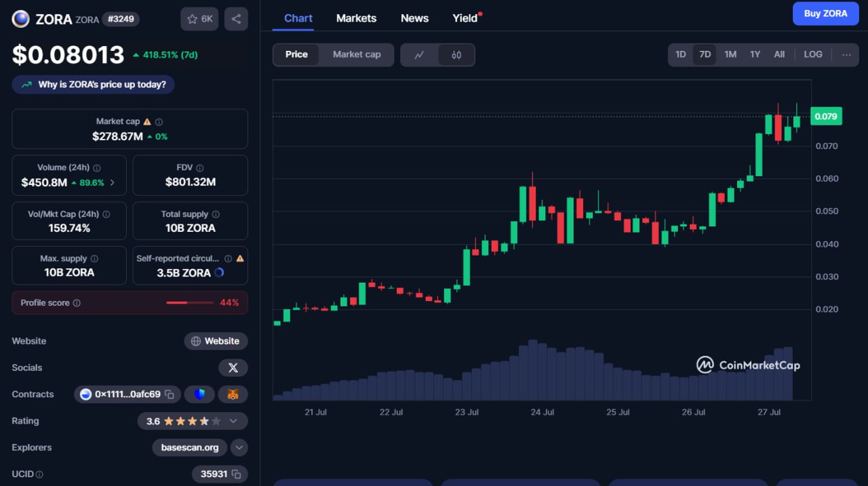Click 'Why is ZORA's price up today?'
This screenshot has width=868, height=486.
pos(93,85)
